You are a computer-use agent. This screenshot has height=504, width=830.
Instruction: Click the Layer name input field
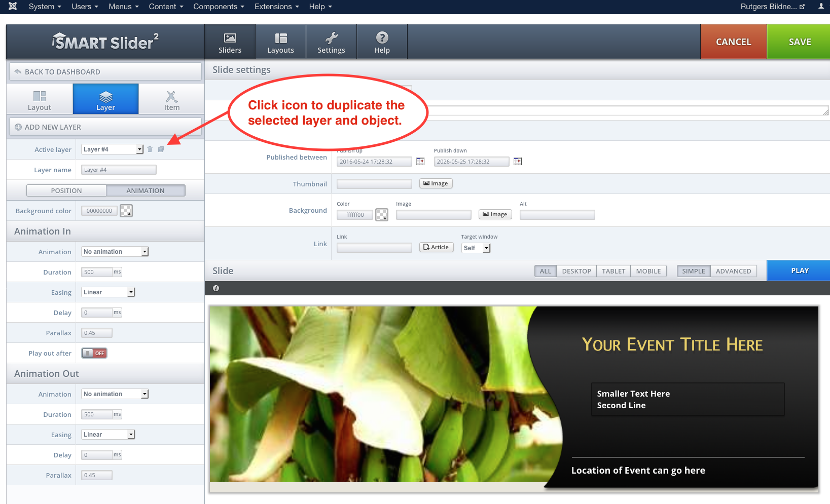click(x=119, y=170)
